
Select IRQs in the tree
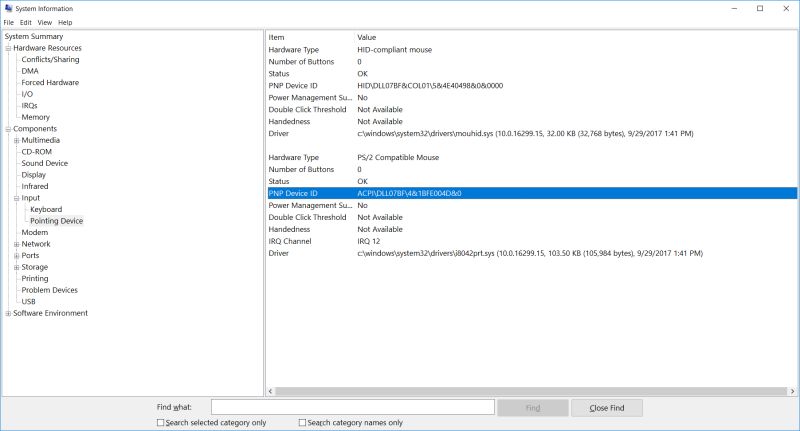click(x=29, y=106)
